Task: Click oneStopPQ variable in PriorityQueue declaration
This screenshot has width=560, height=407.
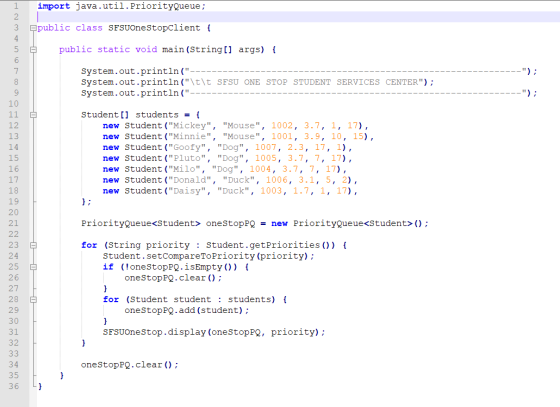Action: point(230,223)
